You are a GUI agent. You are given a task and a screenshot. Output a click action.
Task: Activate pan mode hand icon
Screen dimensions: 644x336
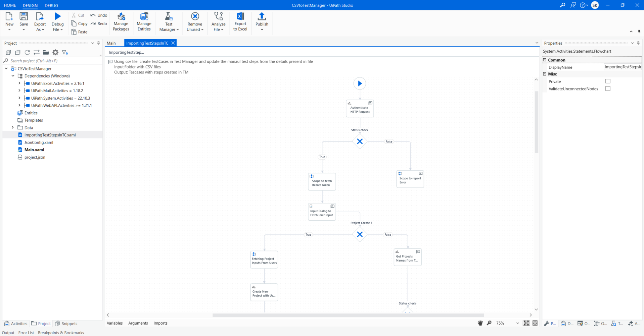click(x=480, y=323)
